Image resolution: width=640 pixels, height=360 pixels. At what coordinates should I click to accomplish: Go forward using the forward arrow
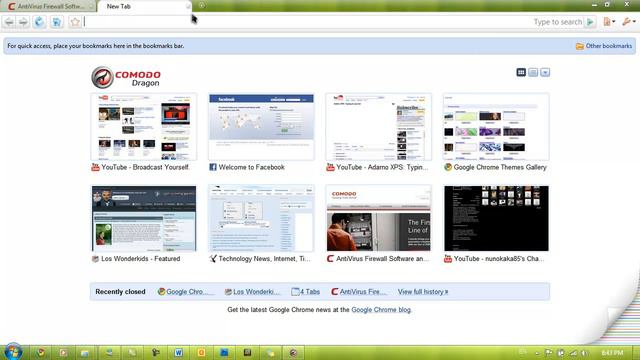point(23,22)
